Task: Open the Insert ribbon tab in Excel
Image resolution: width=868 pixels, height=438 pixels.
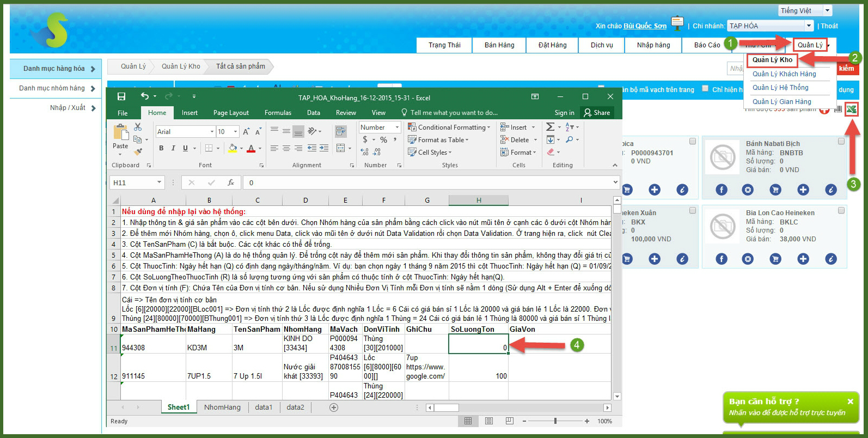Action: point(190,113)
